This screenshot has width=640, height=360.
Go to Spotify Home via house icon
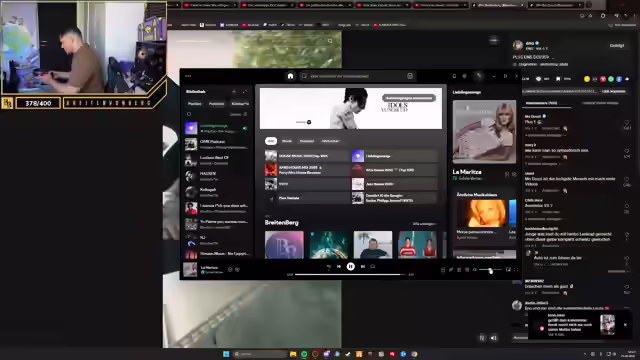[x=290, y=76]
